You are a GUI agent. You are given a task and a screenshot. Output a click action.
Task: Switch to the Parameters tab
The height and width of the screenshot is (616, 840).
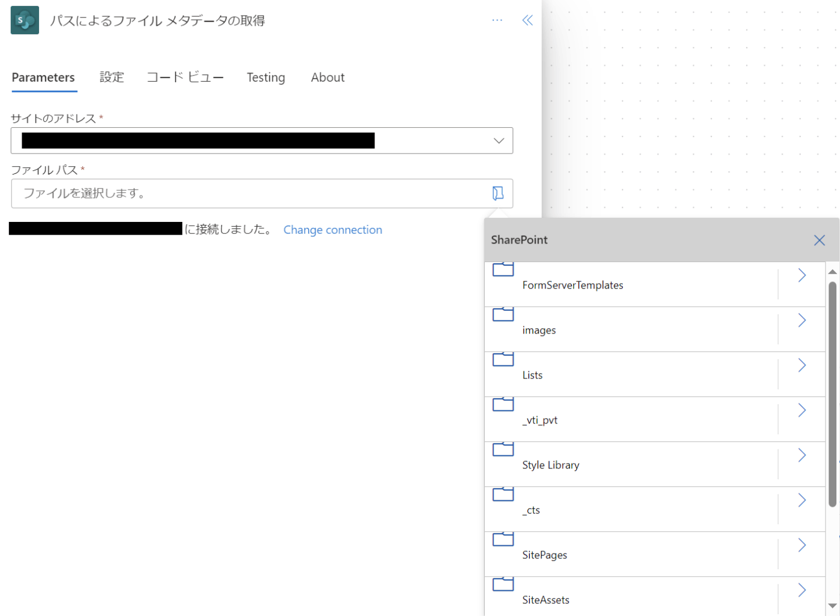pos(43,77)
